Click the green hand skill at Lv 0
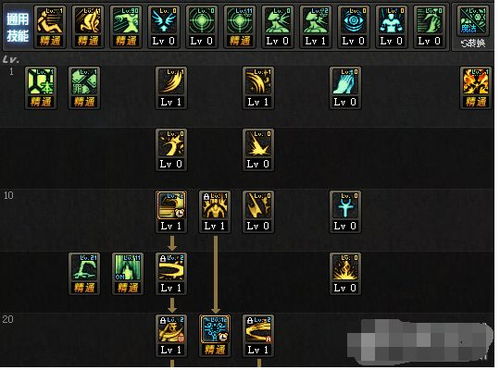Image resolution: width=500 pixels, height=370 pixels. pyautogui.click(x=429, y=27)
